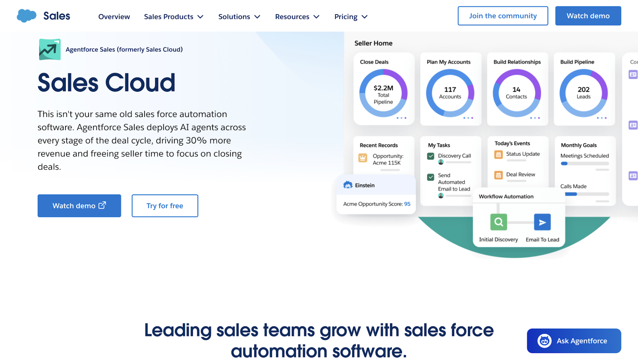Image resolution: width=638 pixels, height=364 pixels.
Task: Click the avatar under Discovery Call task
Action: 441,162
